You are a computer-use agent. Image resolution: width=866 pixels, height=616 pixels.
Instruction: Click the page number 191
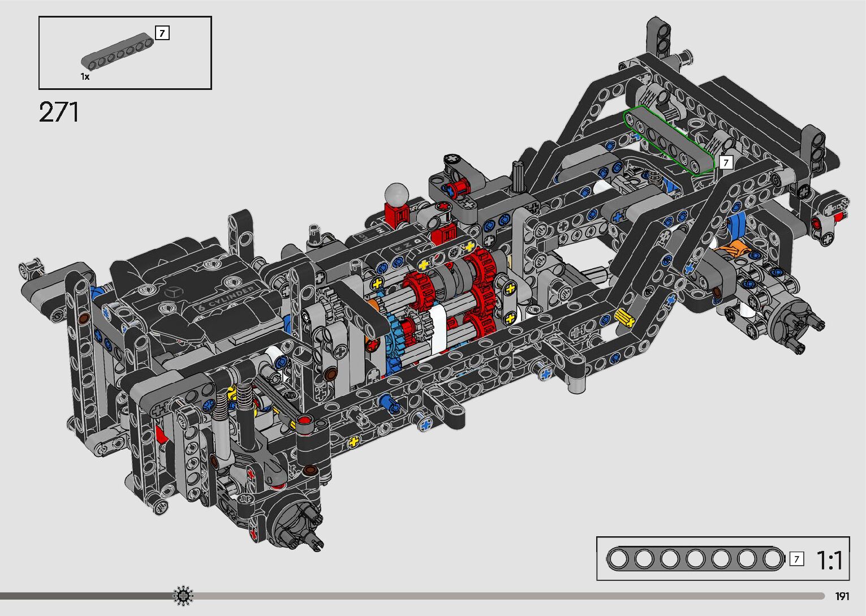[842, 596]
